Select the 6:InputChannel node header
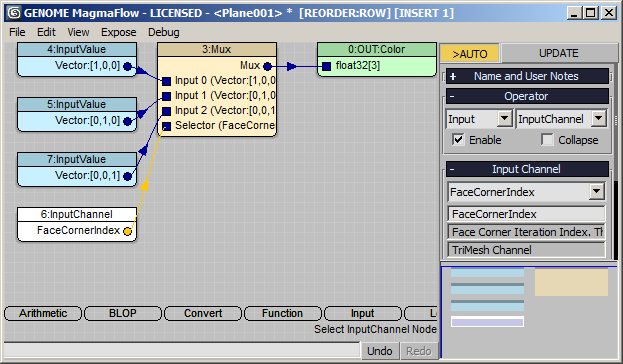The width and height of the screenshot is (623, 364). click(77, 214)
